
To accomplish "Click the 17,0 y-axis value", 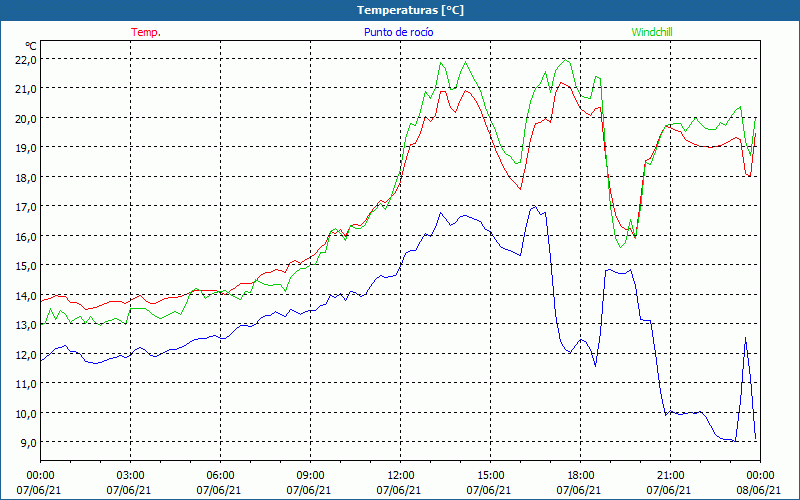I will click(27, 207).
